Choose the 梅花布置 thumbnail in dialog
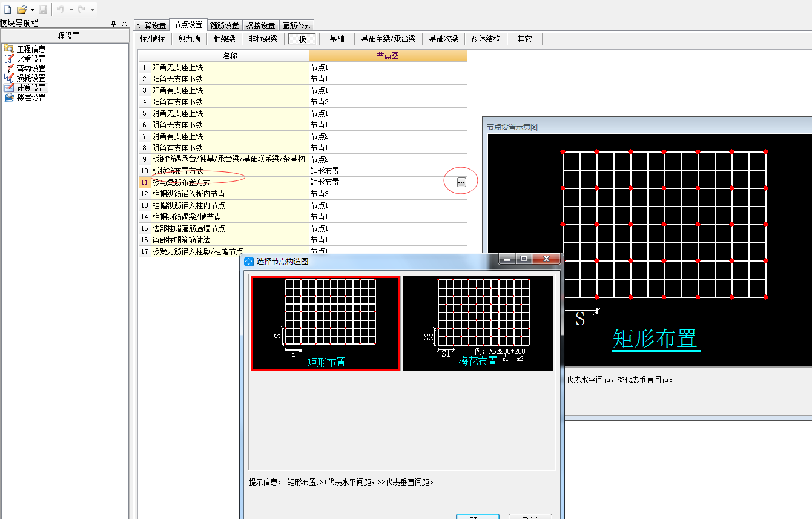Viewport: 812px width, 519px height. [478, 323]
